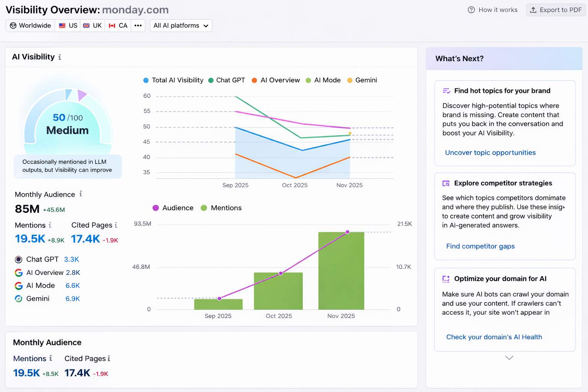The image size is (588, 392).
Task: Hide the AI Mode line via its legend
Action: (x=323, y=80)
